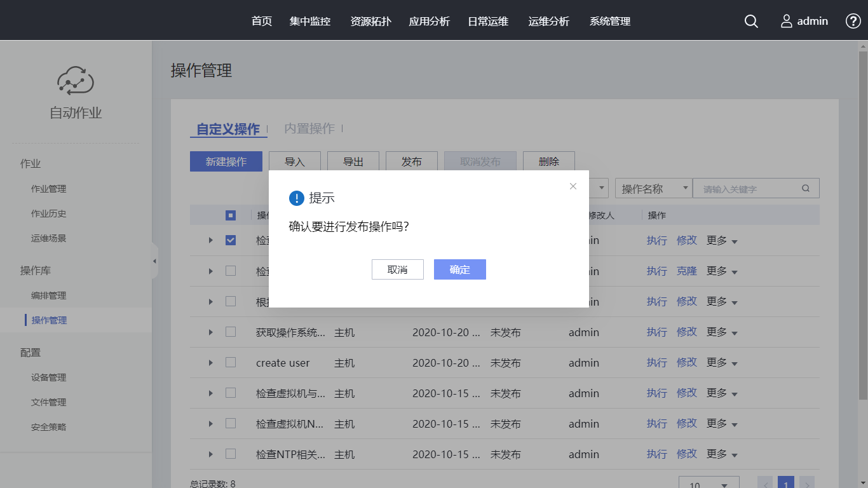Close the 提示 dialog with X icon
Viewport: 868px width, 488px height.
pyautogui.click(x=573, y=186)
